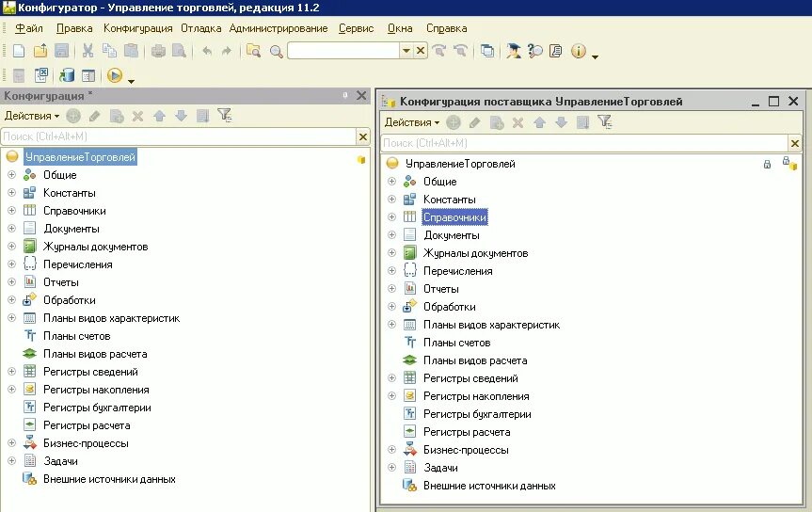Click search field in Конфигурация panel
The height and width of the screenshot is (512, 812).
[179, 136]
